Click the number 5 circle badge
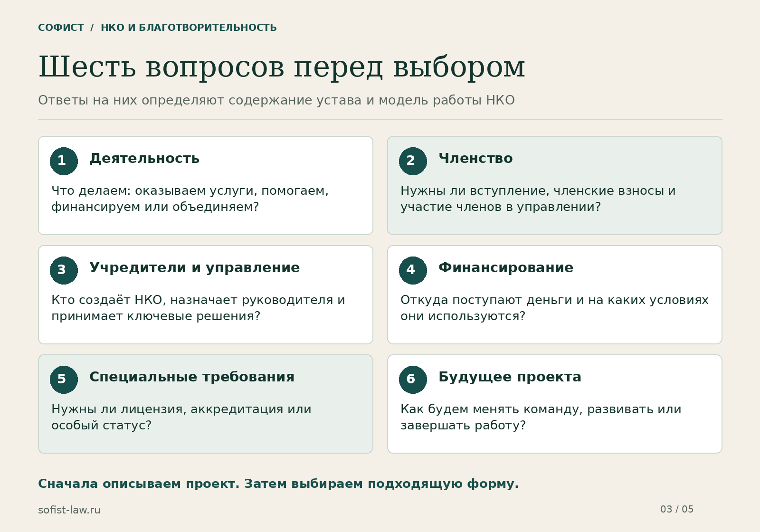The image size is (760, 532). pyautogui.click(x=64, y=380)
